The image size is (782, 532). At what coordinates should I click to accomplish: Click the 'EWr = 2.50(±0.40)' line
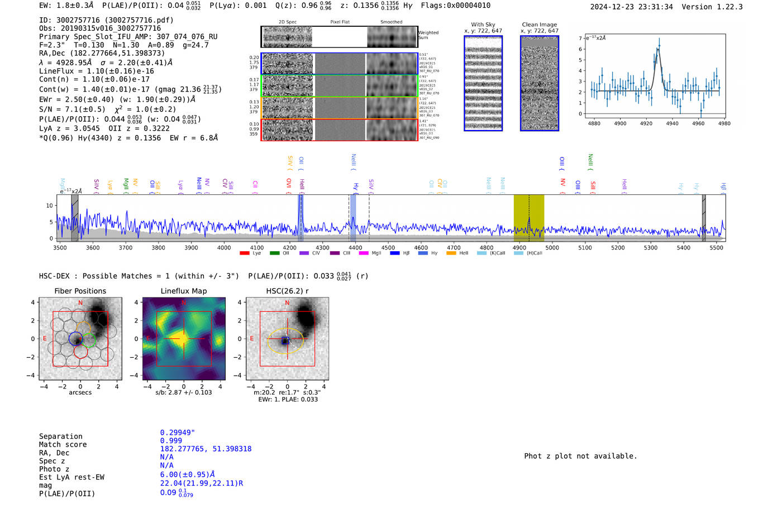point(117,99)
